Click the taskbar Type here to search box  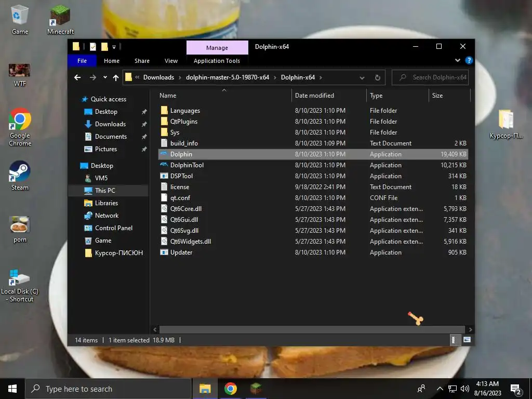pos(109,389)
